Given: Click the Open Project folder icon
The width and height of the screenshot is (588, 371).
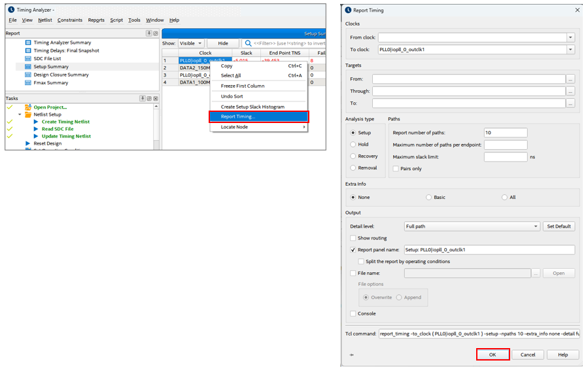Looking at the screenshot, I should point(27,107).
